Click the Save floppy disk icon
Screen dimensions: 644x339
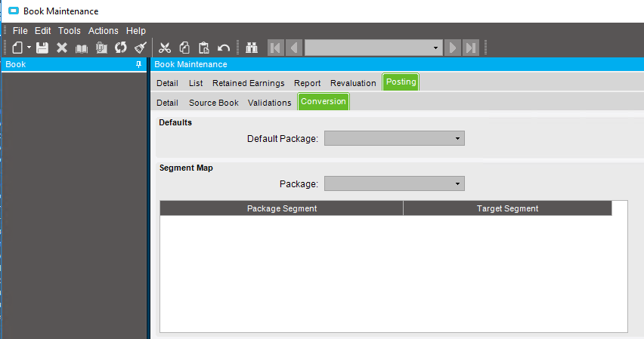(x=42, y=48)
